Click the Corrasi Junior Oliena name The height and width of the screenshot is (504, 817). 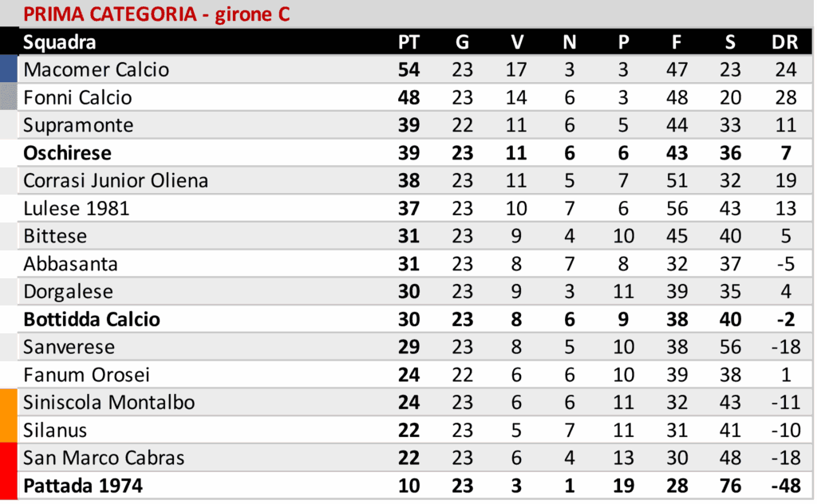(116, 181)
